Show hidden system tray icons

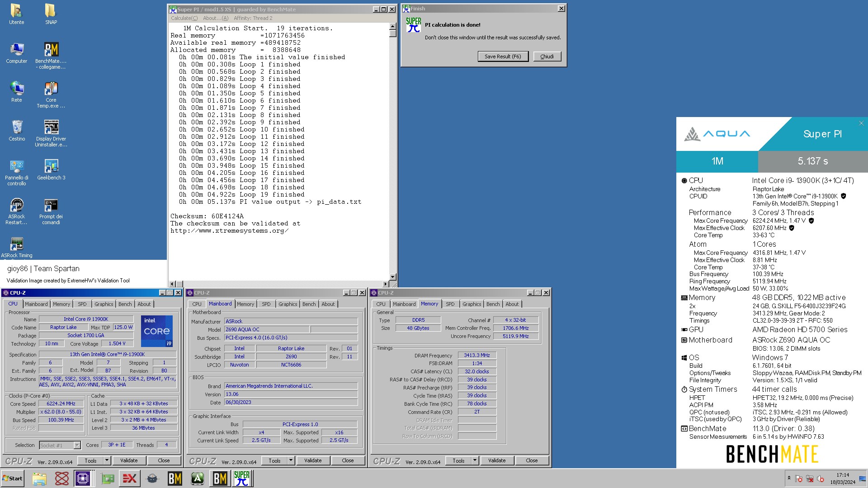pyautogui.click(x=789, y=478)
